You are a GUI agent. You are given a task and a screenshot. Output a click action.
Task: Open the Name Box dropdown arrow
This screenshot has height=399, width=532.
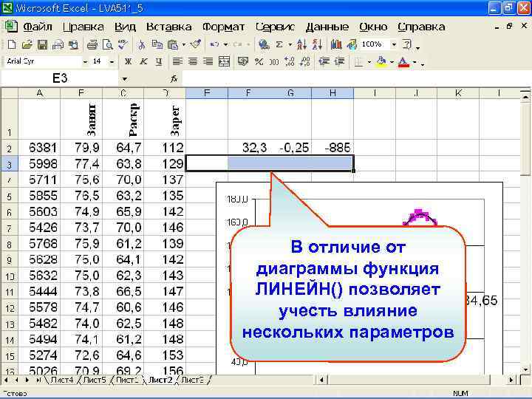(x=125, y=79)
